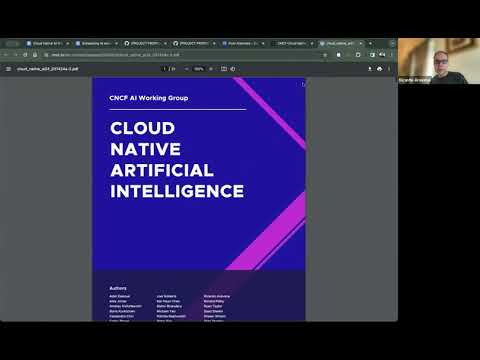
Task: Click the CNCF AI Working Group heading
Action: [x=149, y=98]
